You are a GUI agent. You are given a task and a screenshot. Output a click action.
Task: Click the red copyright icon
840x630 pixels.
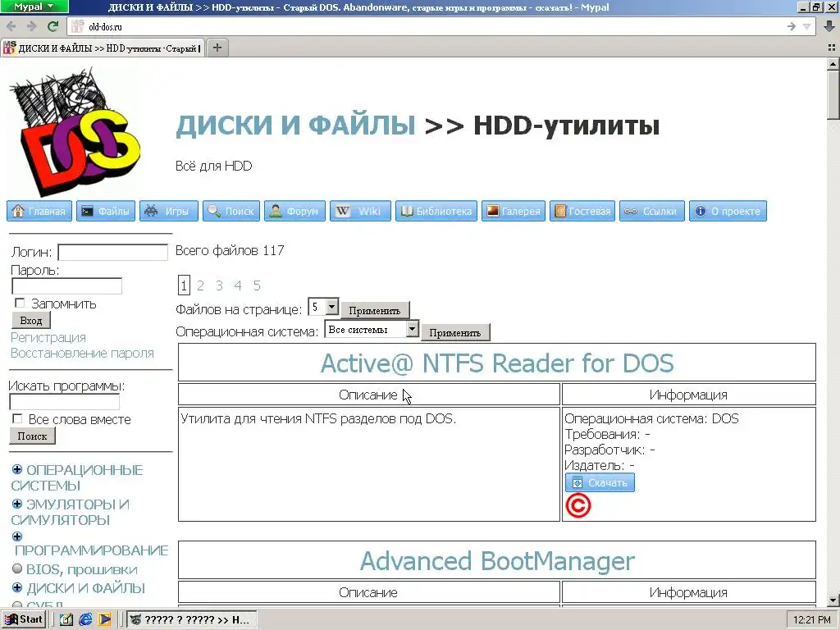578,505
